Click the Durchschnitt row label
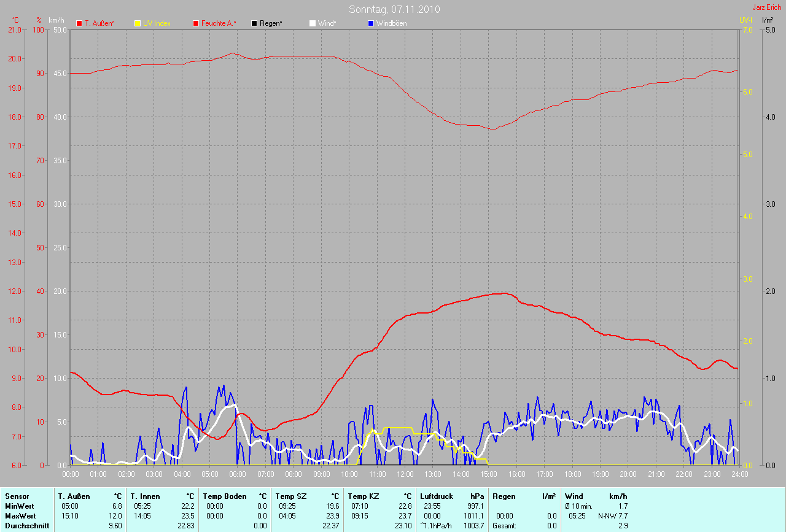The image size is (786, 532). (x=27, y=525)
